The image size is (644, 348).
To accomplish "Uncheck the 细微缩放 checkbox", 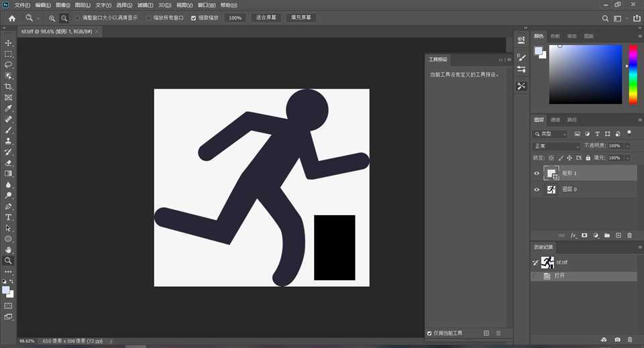I will point(194,18).
